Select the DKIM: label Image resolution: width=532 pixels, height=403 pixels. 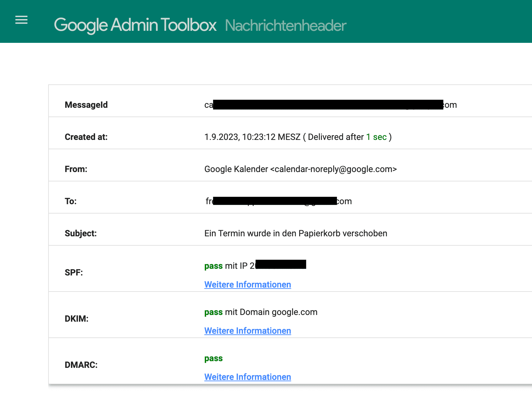(x=77, y=319)
